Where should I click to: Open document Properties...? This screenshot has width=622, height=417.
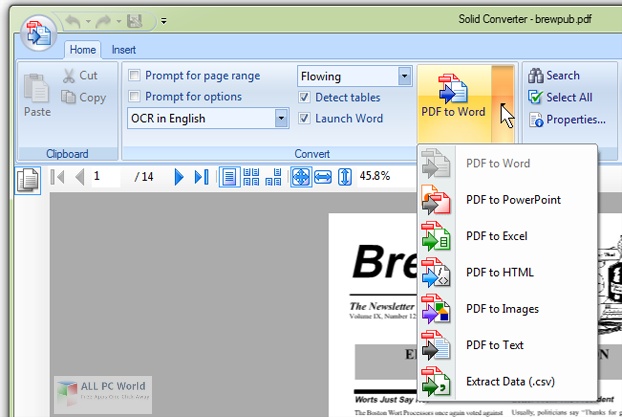click(x=567, y=119)
